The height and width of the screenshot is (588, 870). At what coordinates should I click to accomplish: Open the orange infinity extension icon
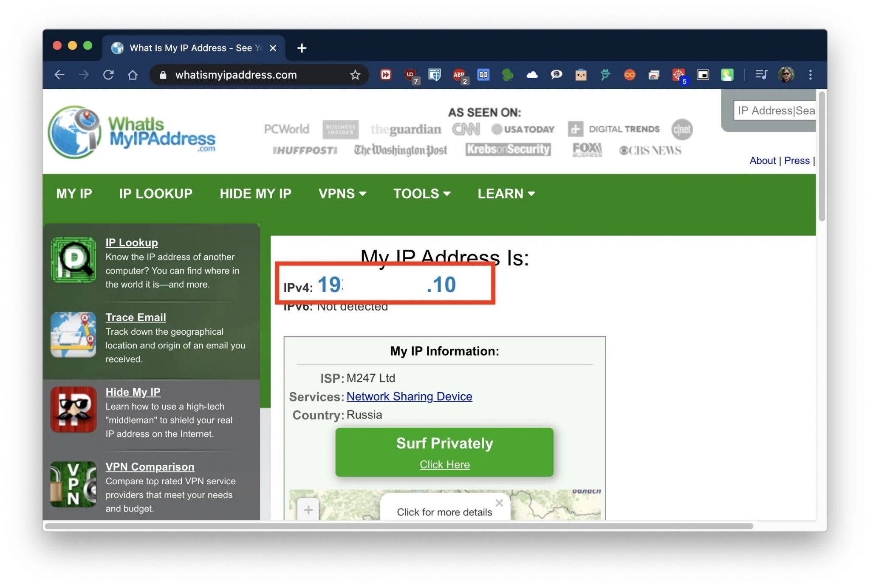(x=630, y=75)
